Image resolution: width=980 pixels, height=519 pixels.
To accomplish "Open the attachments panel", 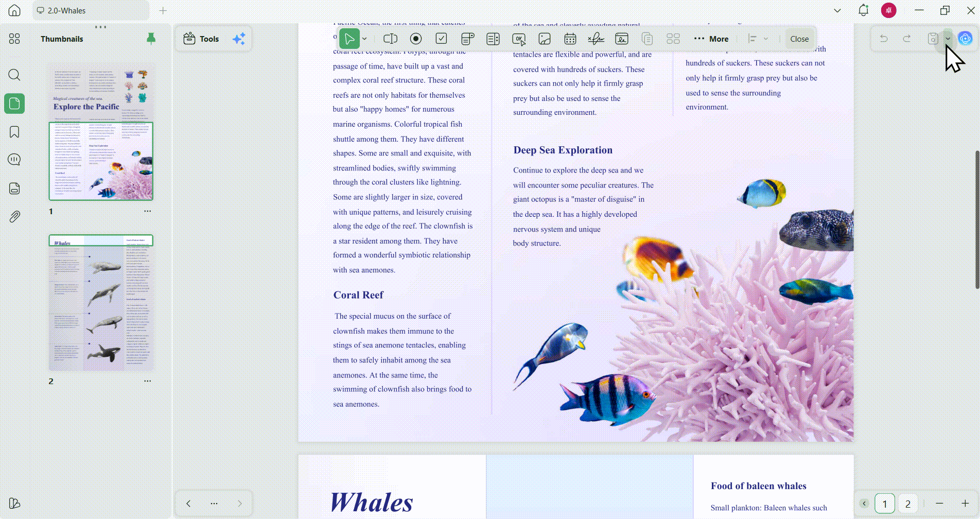I will [14, 217].
